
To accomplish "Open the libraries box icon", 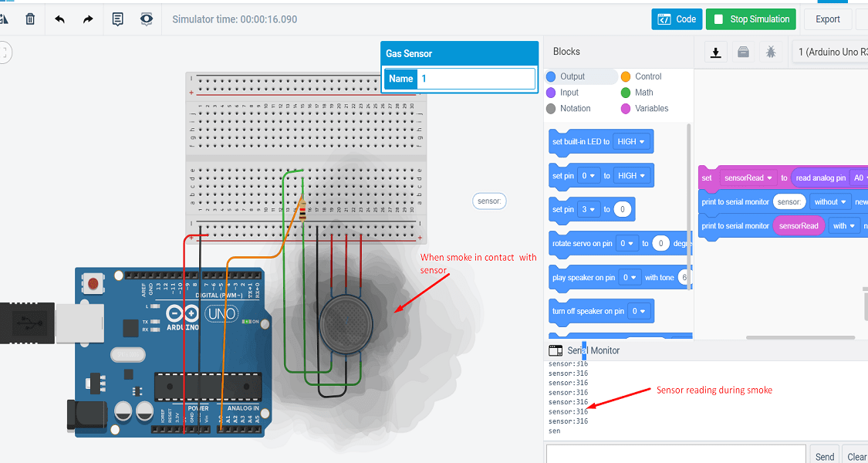I will 744,52.
